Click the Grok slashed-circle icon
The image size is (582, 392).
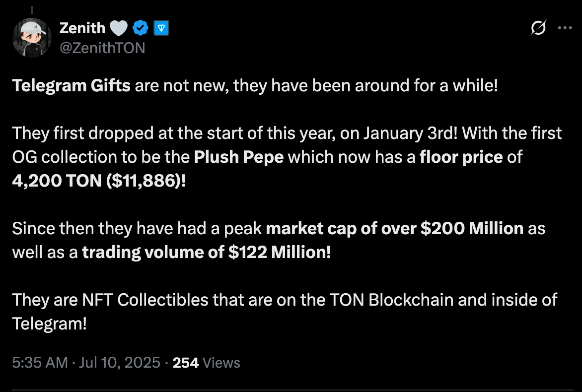pos(538,28)
